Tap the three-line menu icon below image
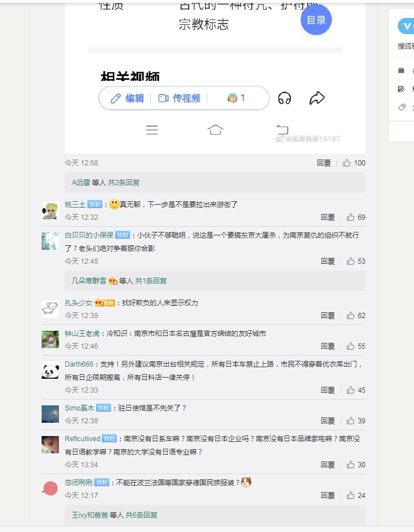Viewport: 414px width, 532px height. pos(152,130)
